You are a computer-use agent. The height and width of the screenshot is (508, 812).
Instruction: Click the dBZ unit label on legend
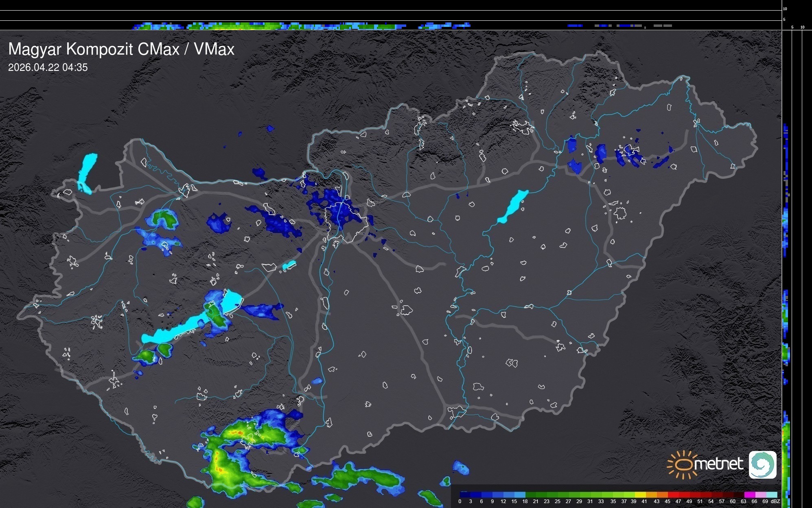click(x=775, y=501)
